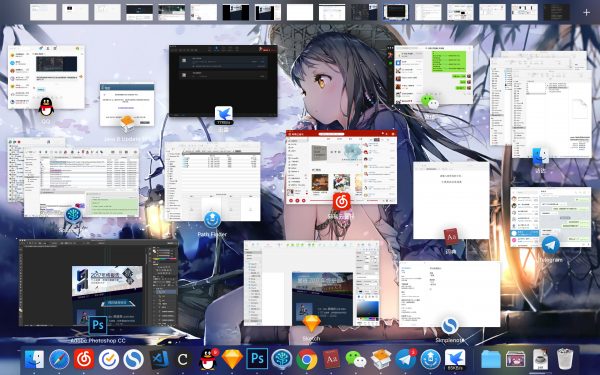This screenshot has height=375, width=600.
Task: Open Thunder blue bird icon in Dock
Action: pos(455,360)
